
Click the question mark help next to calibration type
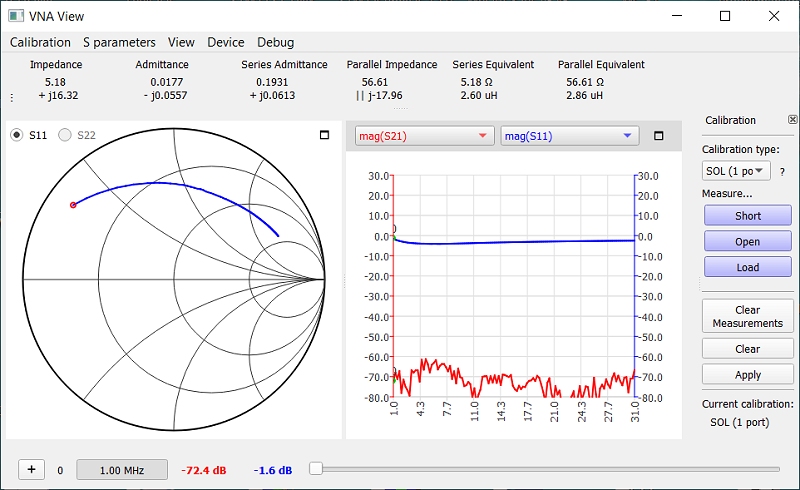click(782, 172)
